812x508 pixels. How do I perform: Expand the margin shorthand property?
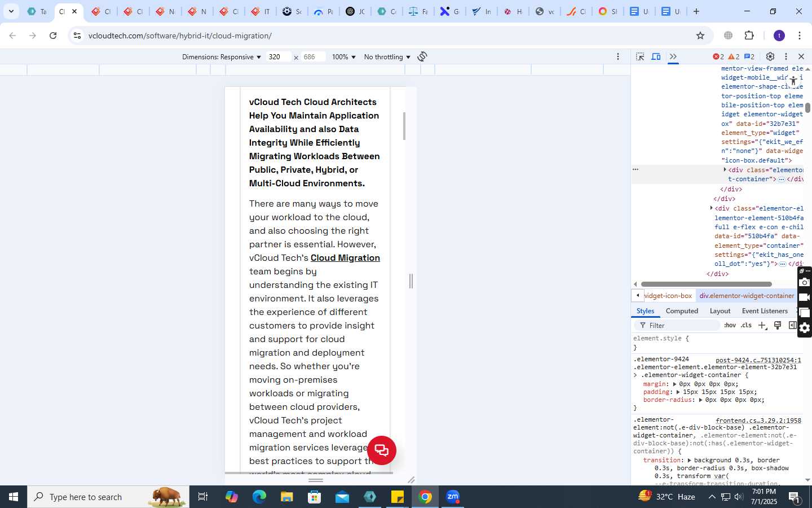tap(674, 384)
